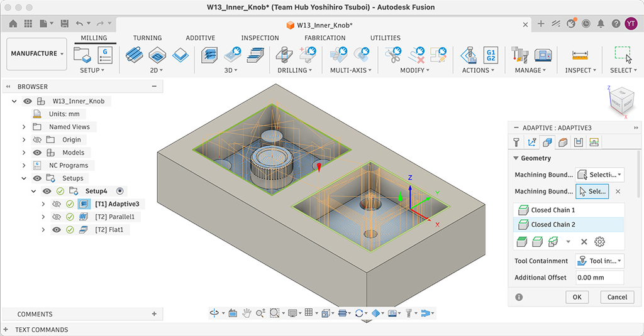
Task: Open the data panel grid icon
Action: pyautogui.click(x=28, y=24)
